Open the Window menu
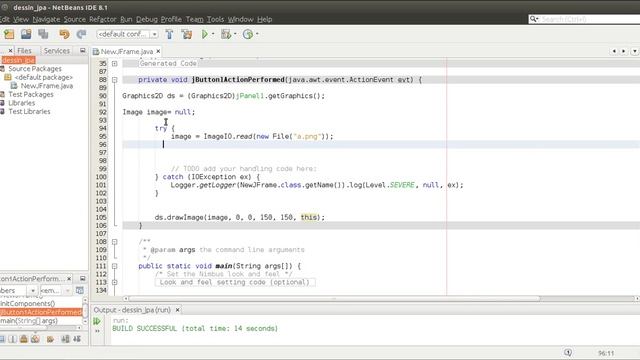Image resolution: width=640 pixels, height=360 pixels. (240, 19)
